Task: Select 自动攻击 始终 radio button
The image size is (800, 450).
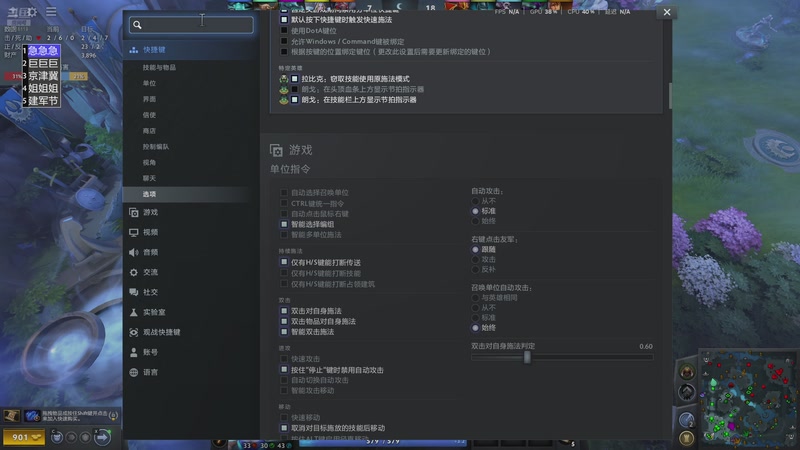Action: click(476, 221)
